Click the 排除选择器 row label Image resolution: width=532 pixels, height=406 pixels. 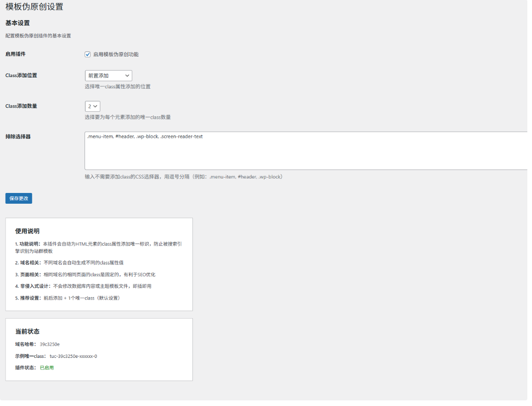(18, 136)
